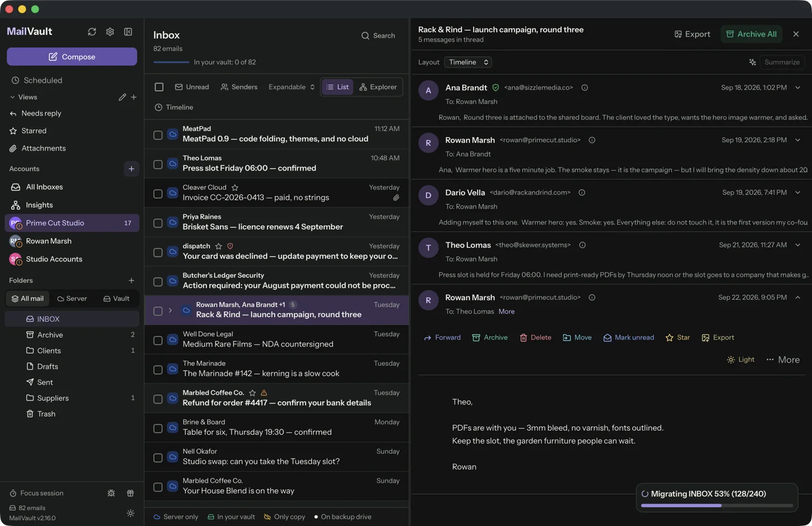Check the Theo Lomas press slot email
Viewport: 812px width, 526px height.
pos(158,164)
